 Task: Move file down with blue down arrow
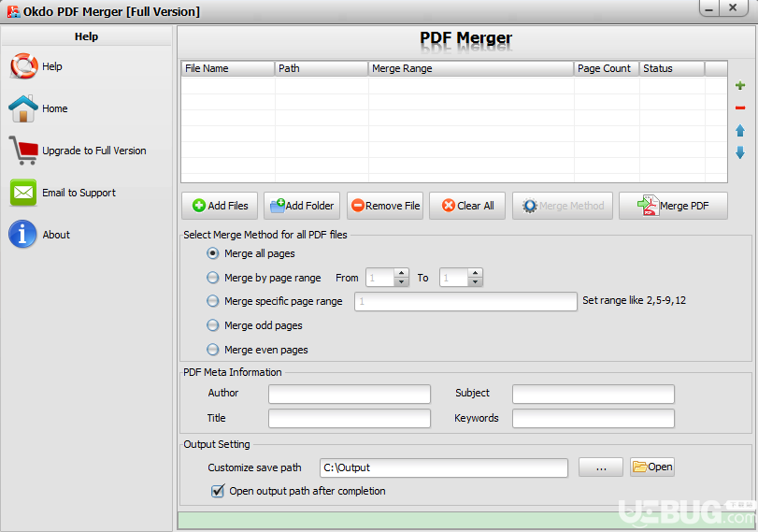(739, 152)
